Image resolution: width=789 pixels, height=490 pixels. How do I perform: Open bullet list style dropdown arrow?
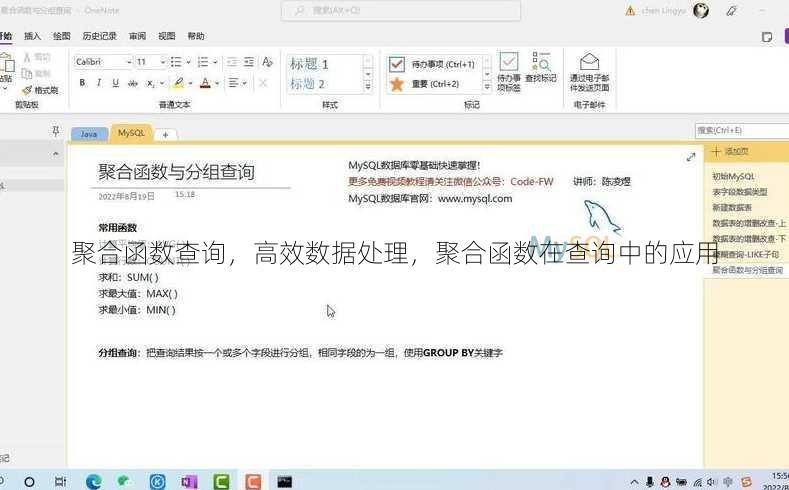[188, 62]
